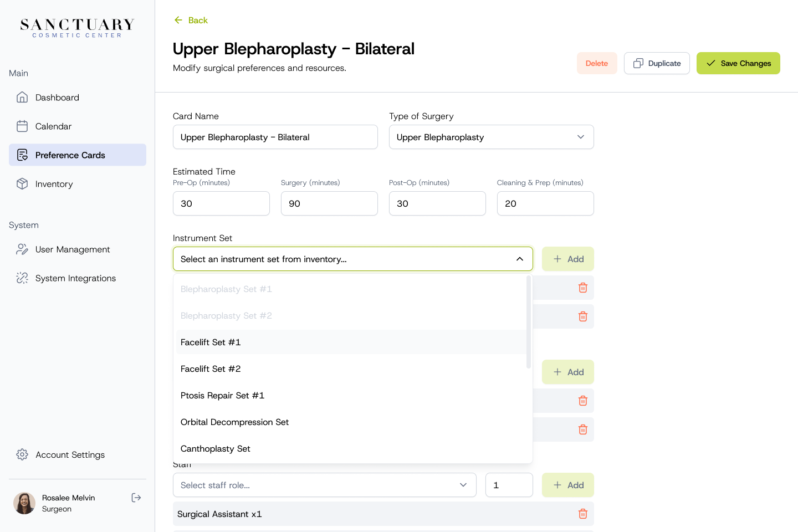Open Inventory using the box icon
798x532 pixels.
22,184
